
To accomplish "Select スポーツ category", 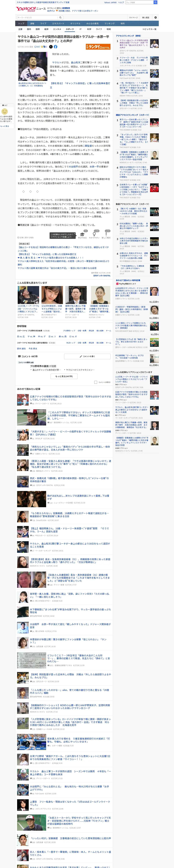I will [x=70, y=29].
